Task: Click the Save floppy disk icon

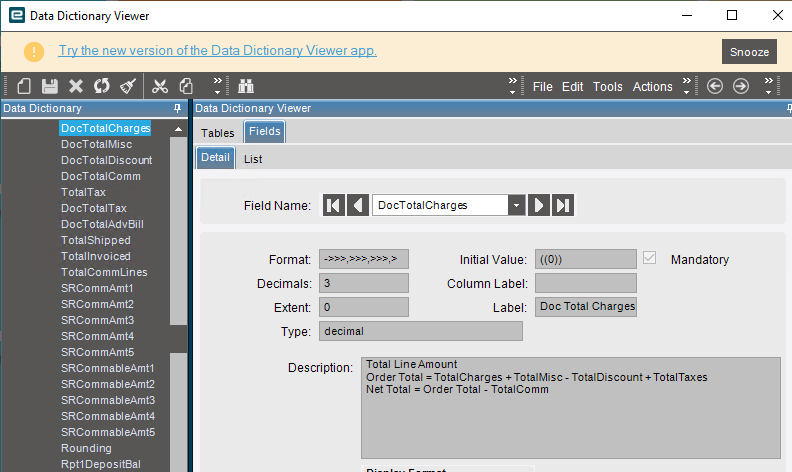Action: (x=50, y=86)
